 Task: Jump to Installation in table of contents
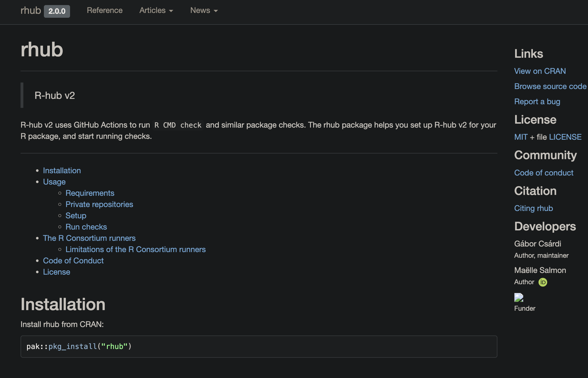[x=62, y=170]
